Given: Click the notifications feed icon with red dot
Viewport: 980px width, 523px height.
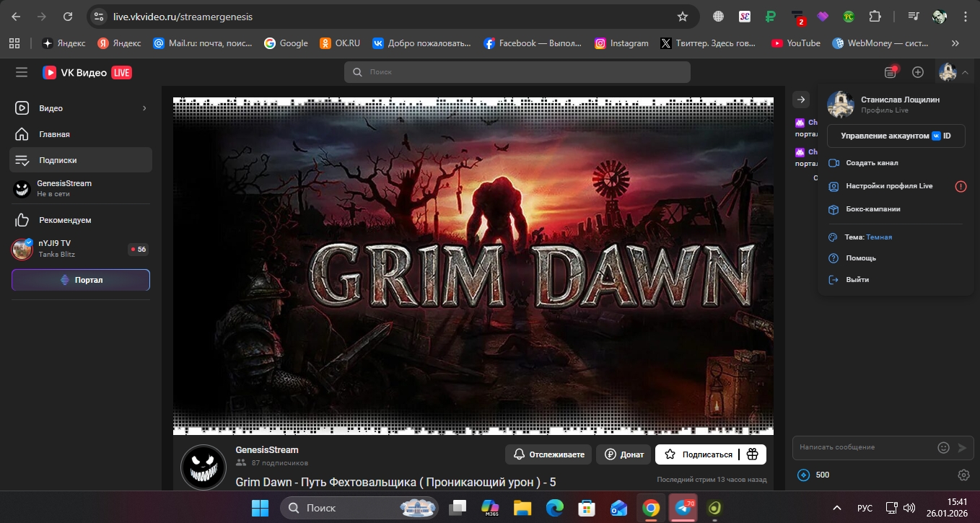Looking at the screenshot, I should [891, 72].
